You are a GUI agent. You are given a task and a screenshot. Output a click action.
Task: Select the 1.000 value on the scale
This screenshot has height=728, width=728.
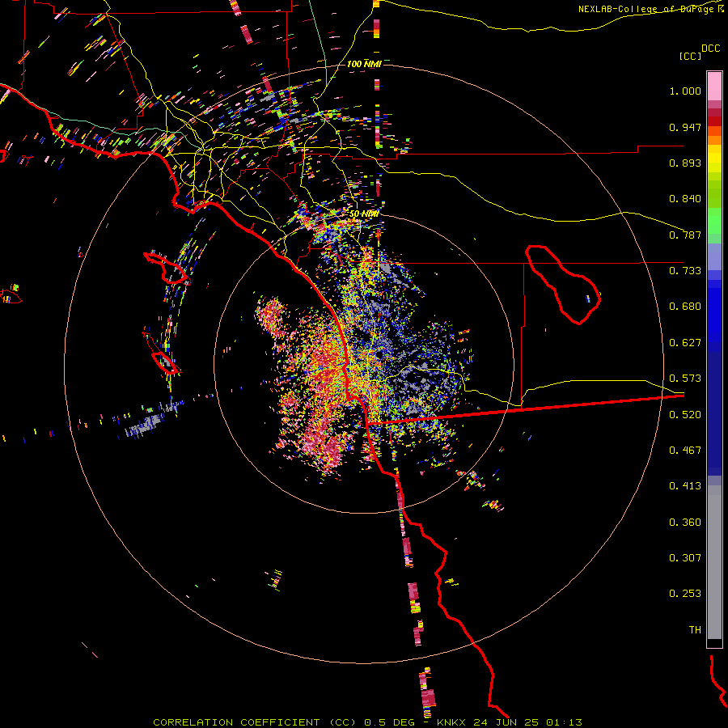point(685,91)
